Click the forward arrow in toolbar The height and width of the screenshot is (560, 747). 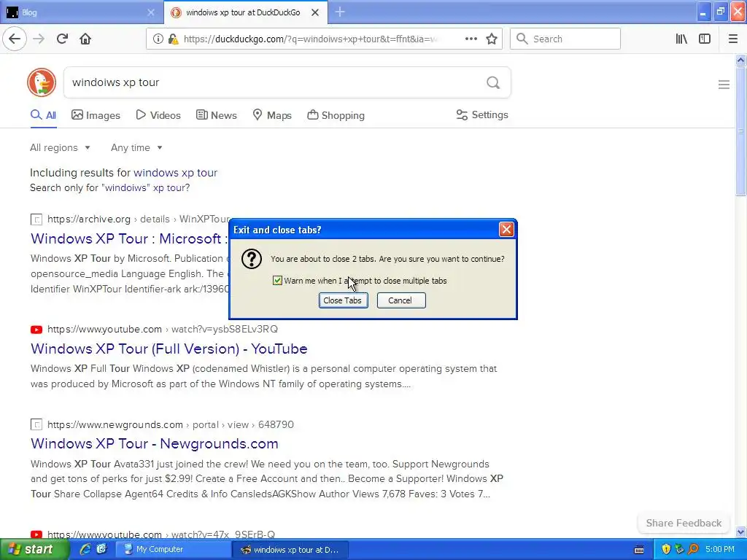coord(39,39)
